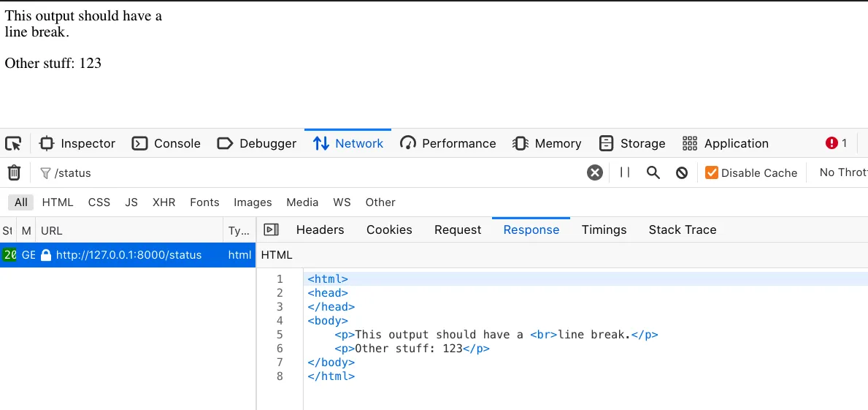This screenshot has width=868, height=410.
Task: Open network search magnifier
Action: pyautogui.click(x=653, y=173)
